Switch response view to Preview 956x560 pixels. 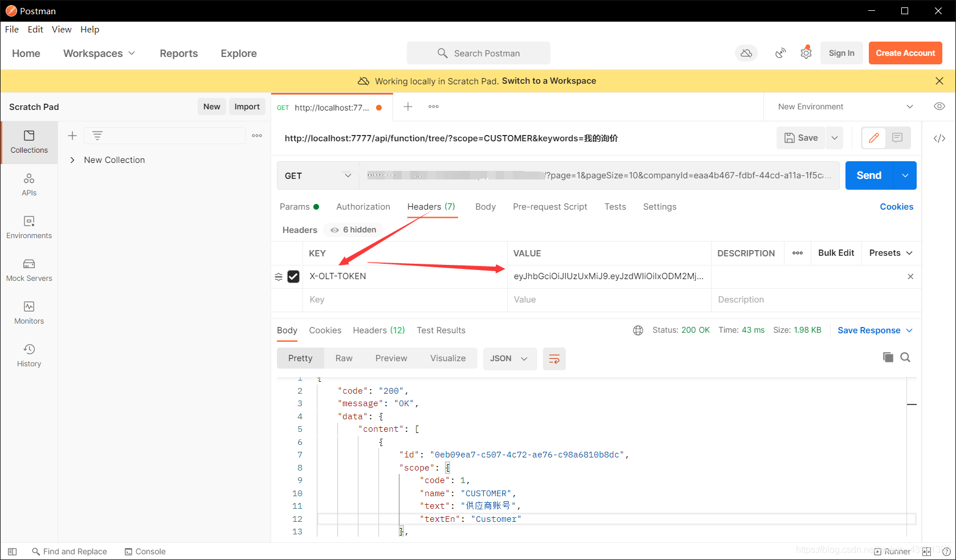coord(391,358)
